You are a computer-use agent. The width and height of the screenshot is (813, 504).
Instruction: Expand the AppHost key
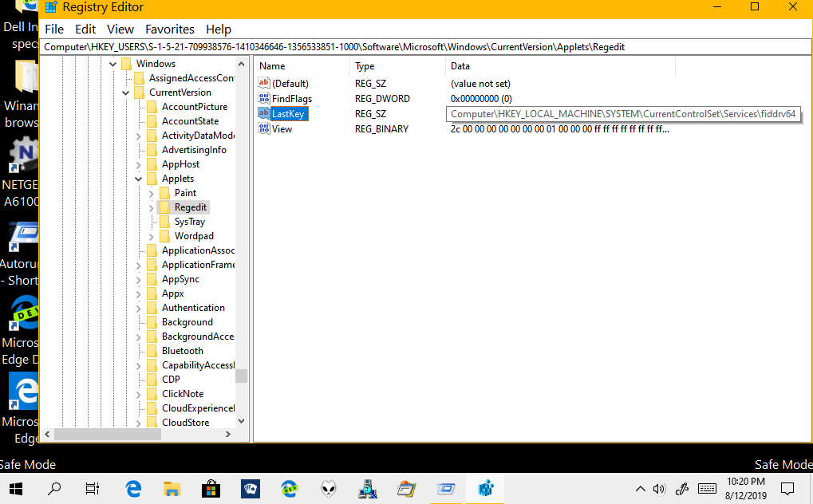139,165
